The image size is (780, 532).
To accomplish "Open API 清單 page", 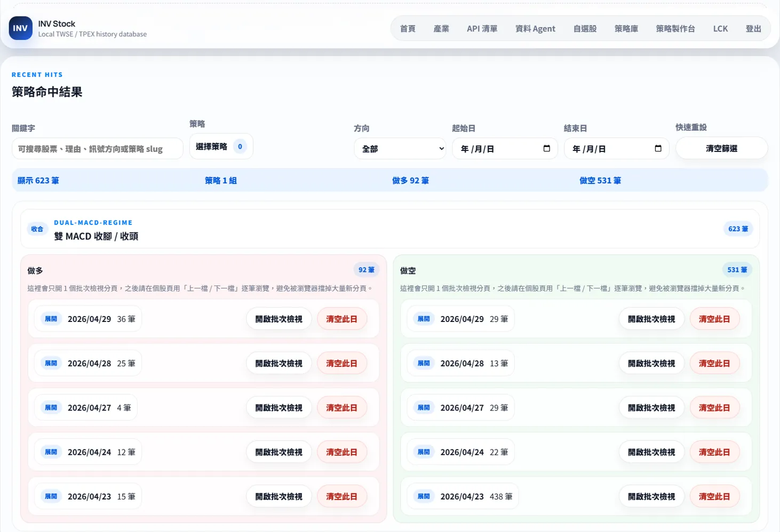I will click(x=482, y=29).
